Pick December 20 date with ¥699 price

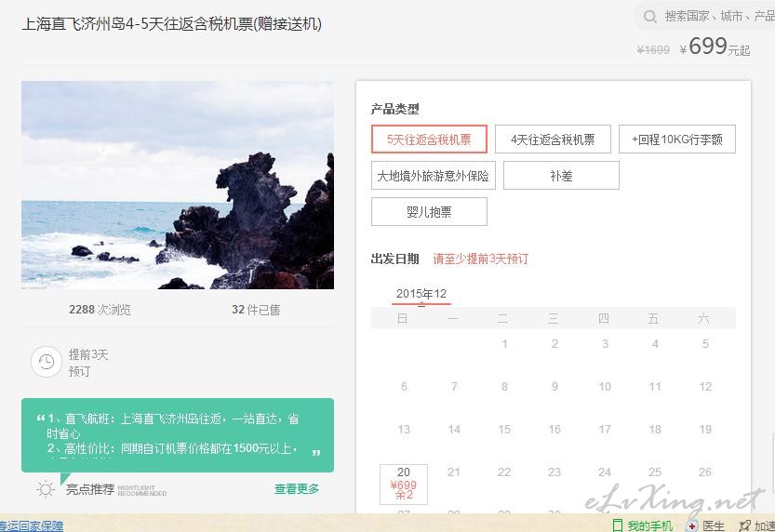coord(404,484)
